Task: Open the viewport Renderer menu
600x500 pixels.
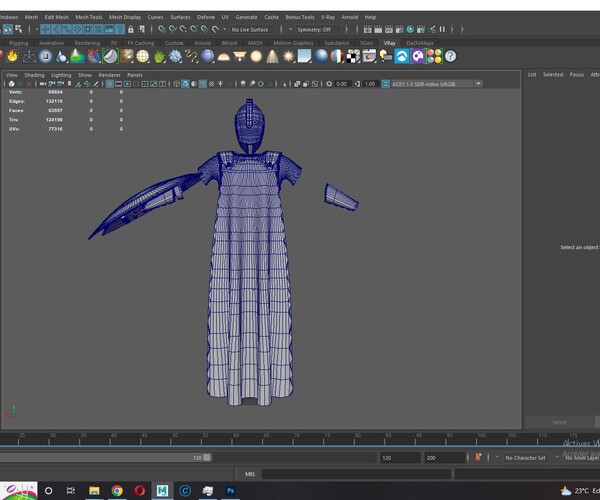Action: pos(109,75)
